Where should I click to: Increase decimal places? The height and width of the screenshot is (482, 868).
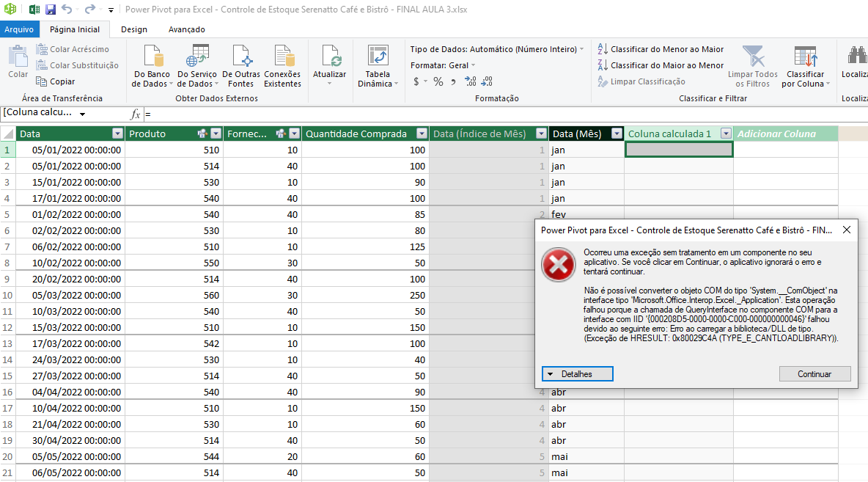click(x=470, y=81)
